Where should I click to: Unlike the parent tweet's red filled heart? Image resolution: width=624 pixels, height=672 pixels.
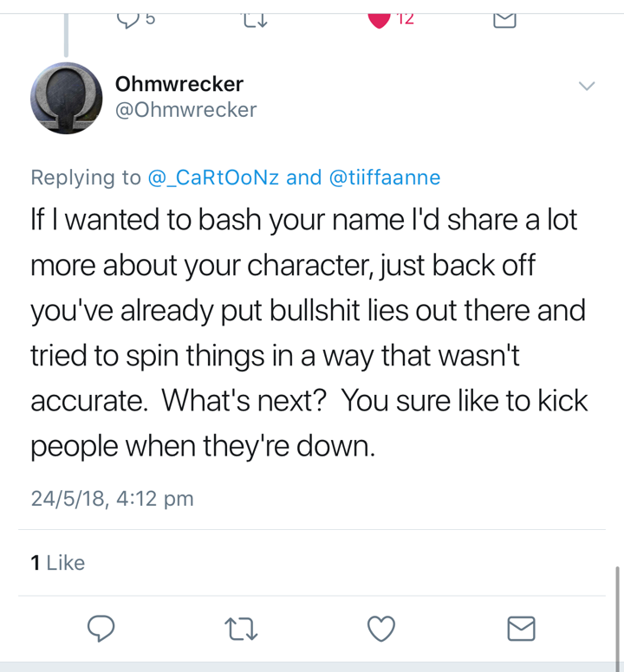(380, 21)
